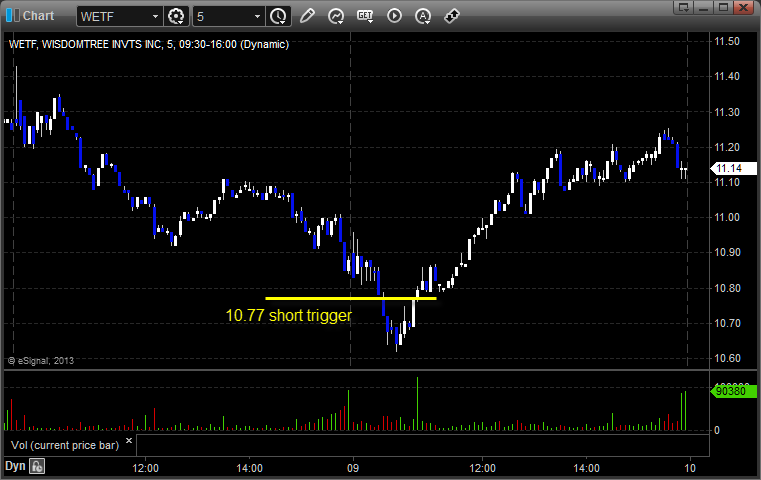Click the play replay icon

tap(394, 16)
